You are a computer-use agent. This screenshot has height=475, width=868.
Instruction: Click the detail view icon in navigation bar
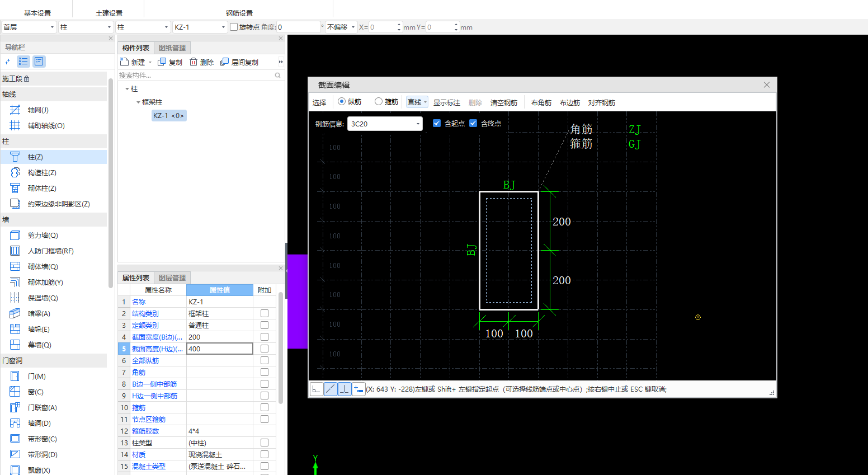[39, 62]
